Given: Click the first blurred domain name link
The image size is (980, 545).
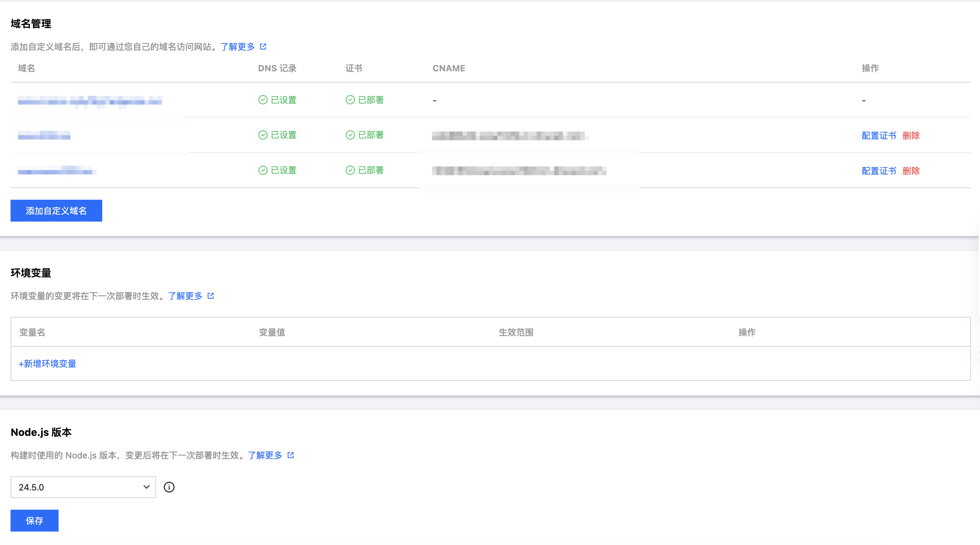Looking at the screenshot, I should coord(90,101).
